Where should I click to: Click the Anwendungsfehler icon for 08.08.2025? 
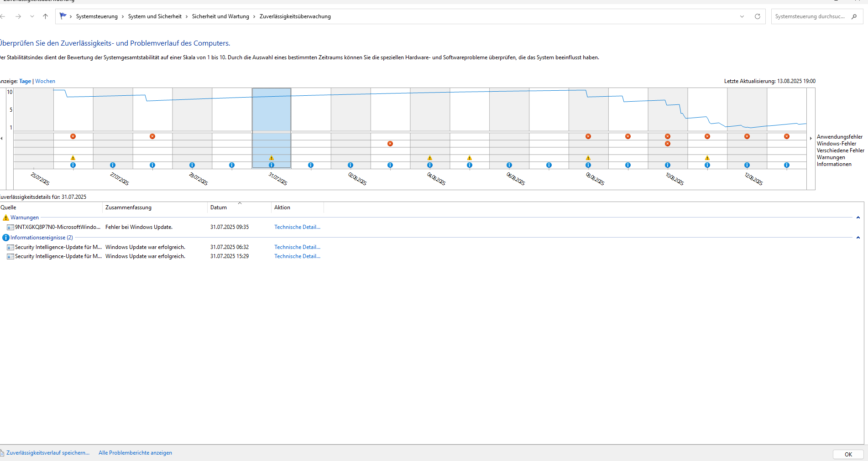coord(588,136)
